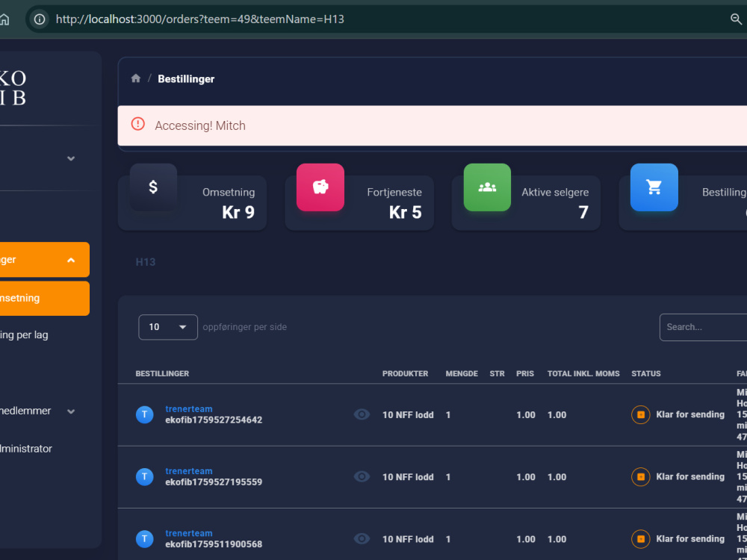Open trenerteam link for order ekofib1759511900568
The height and width of the screenshot is (560, 747).
pos(189,533)
